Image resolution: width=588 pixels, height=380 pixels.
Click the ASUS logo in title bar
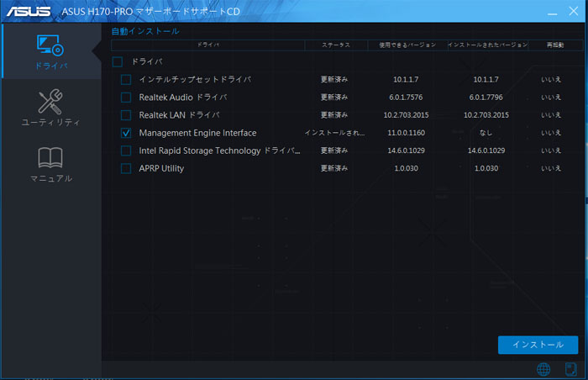29,11
